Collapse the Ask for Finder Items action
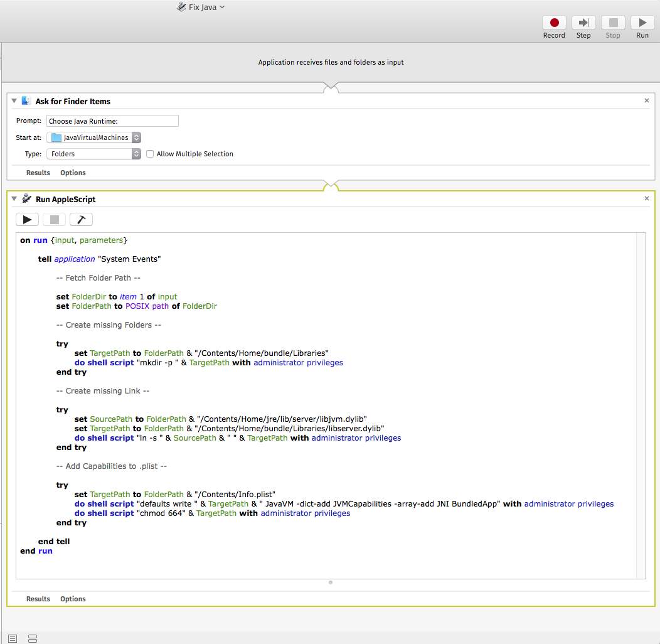This screenshot has height=644, width=660. coord(14,101)
